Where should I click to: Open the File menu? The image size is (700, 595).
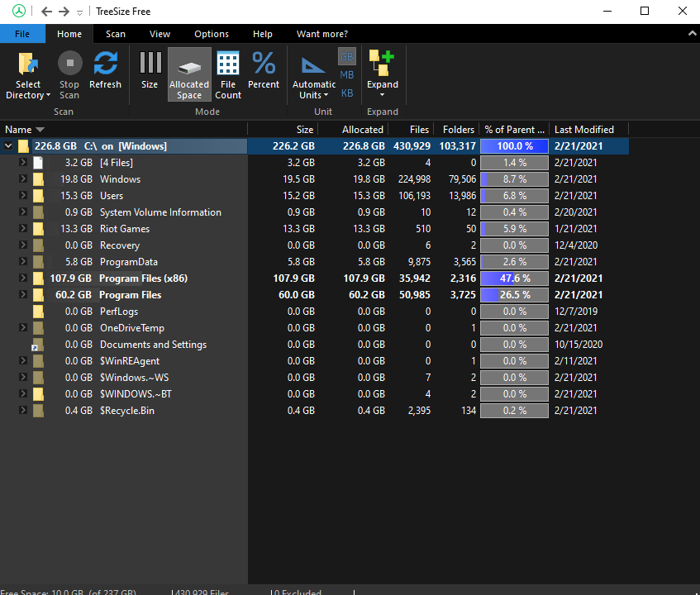coord(22,34)
